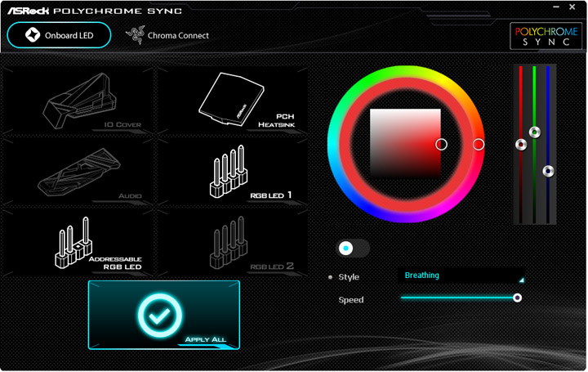Toggle the LED on/off switch
This screenshot has height=372, width=588.
pyautogui.click(x=353, y=248)
